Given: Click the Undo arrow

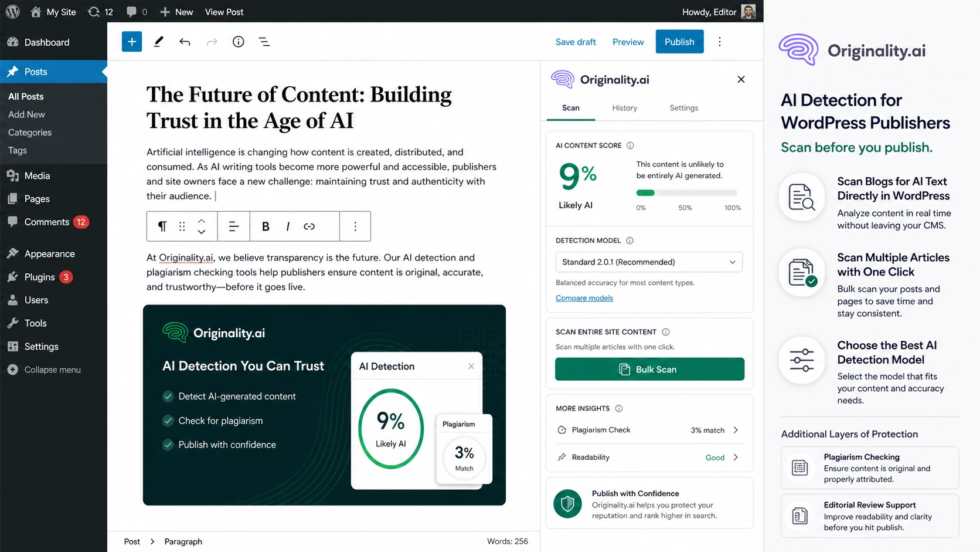Looking at the screenshot, I should pyautogui.click(x=185, y=42).
